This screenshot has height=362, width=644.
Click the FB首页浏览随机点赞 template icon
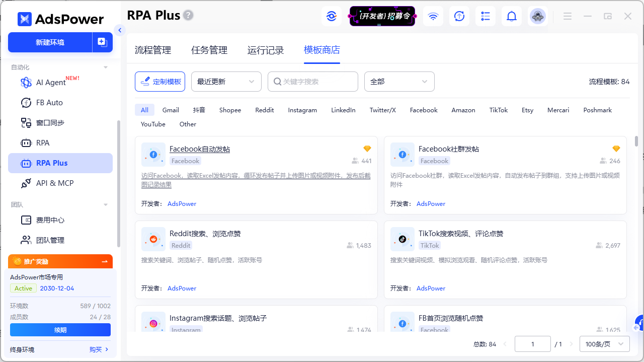[x=403, y=322]
